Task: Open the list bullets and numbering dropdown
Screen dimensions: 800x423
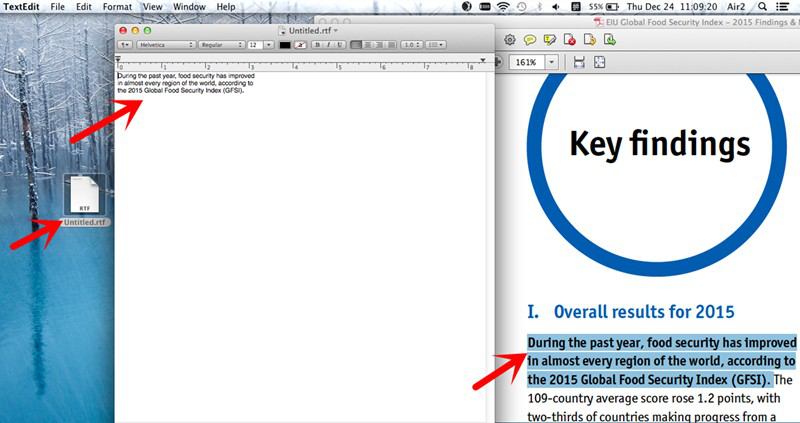Action: pos(436,45)
